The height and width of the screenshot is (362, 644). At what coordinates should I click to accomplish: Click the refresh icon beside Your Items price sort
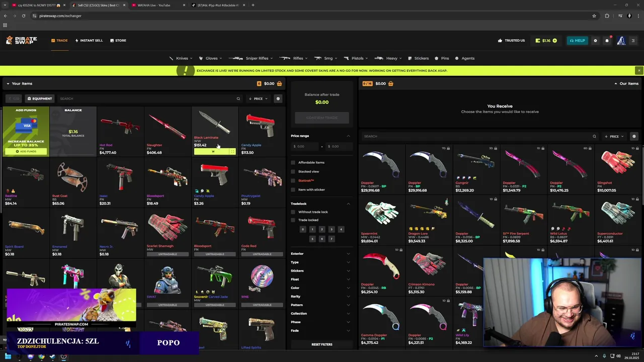pyautogui.click(x=278, y=99)
